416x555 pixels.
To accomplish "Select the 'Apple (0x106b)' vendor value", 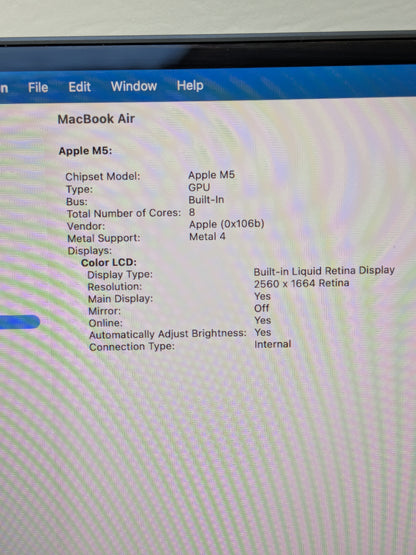I will coord(227,224).
